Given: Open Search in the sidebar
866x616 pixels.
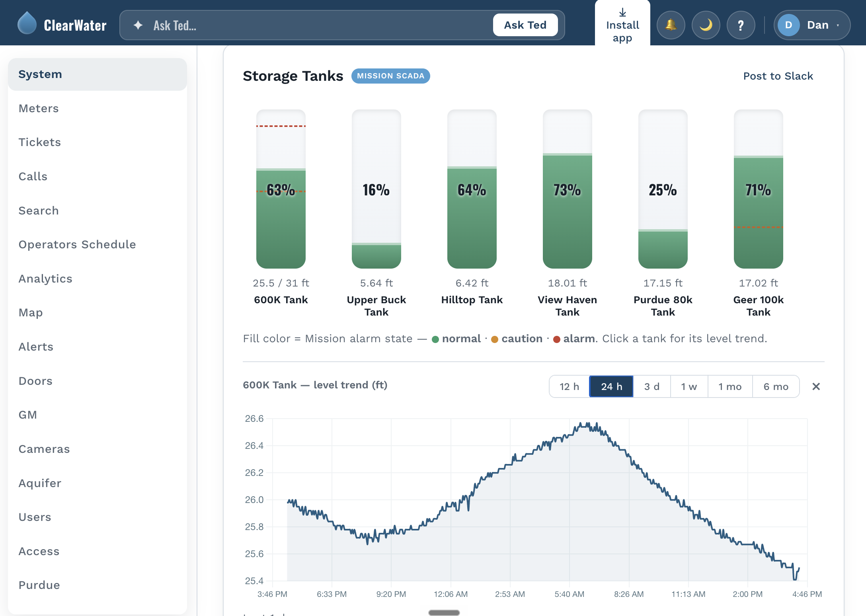Looking at the screenshot, I should 98,211.
